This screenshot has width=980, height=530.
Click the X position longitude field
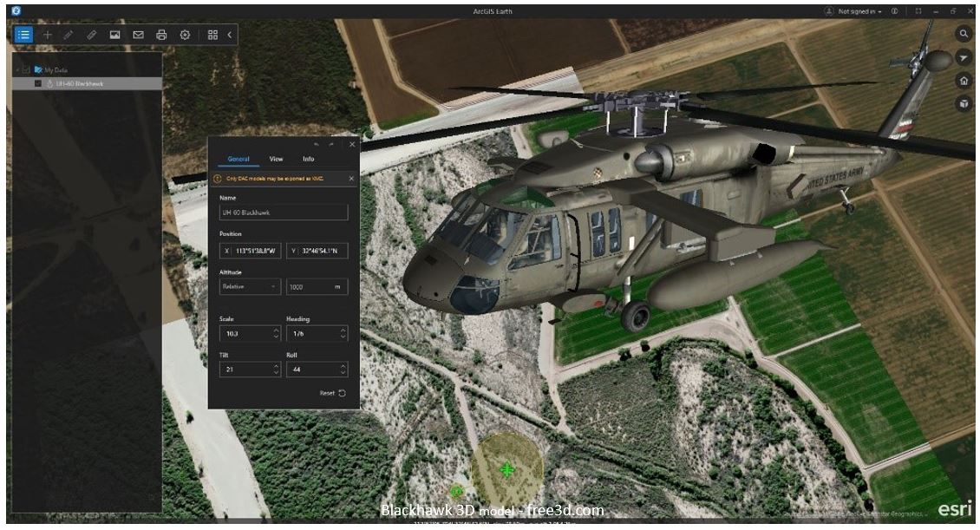[x=250, y=251]
